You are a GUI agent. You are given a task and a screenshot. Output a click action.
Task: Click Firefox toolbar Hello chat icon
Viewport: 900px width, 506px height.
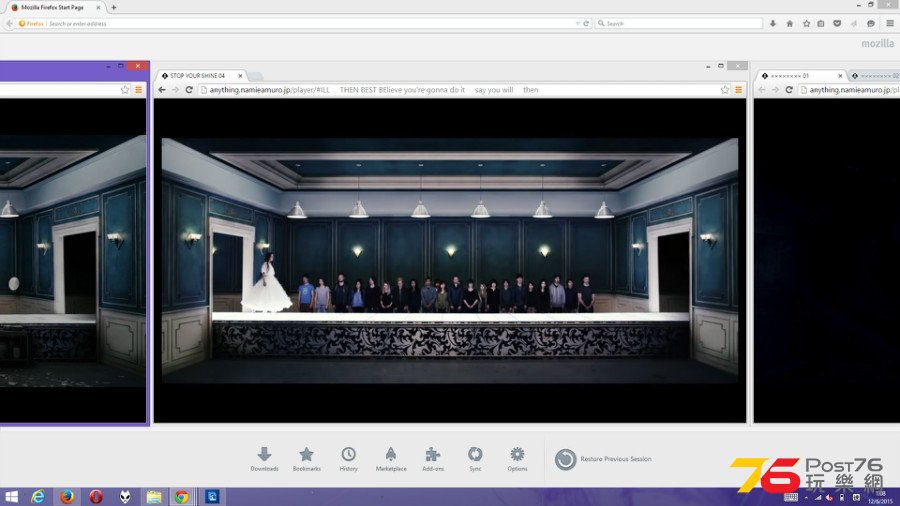coord(871,24)
